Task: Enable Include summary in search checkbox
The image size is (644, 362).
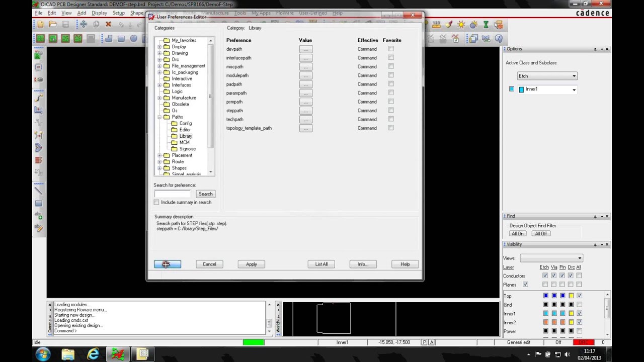Action: coord(156,202)
